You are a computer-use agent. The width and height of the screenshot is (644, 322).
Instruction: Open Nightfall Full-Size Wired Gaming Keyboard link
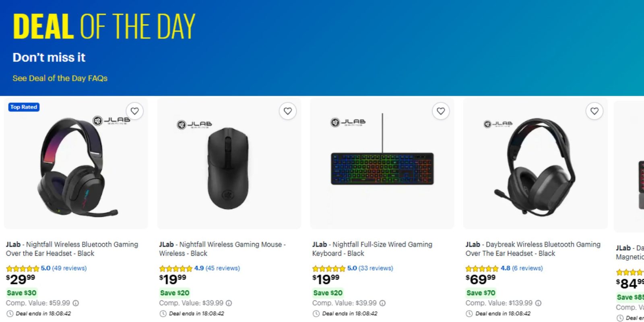(x=372, y=249)
